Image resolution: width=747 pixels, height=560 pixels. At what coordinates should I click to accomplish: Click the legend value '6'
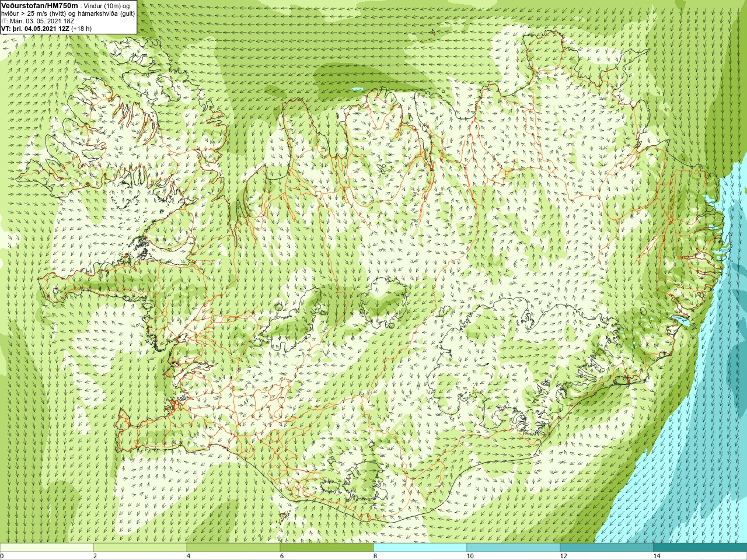[x=282, y=556]
